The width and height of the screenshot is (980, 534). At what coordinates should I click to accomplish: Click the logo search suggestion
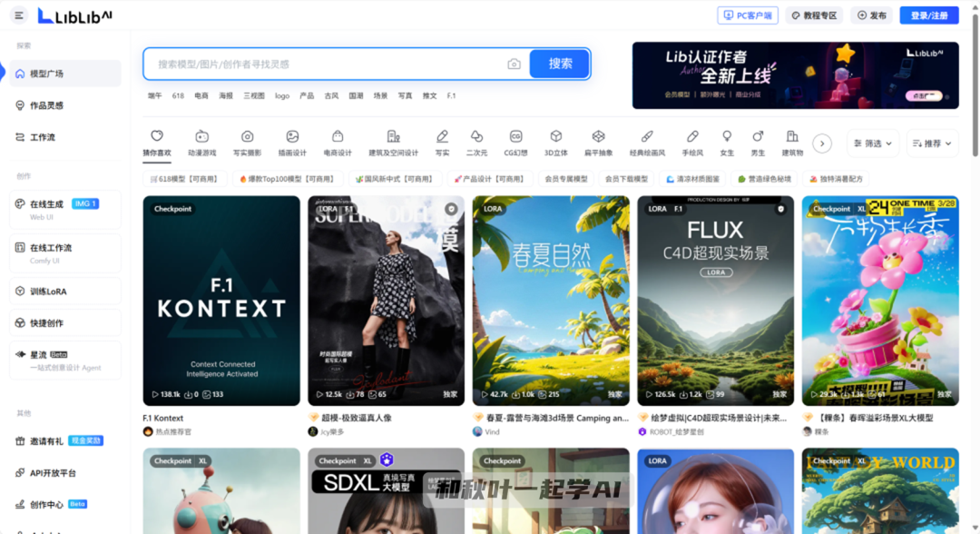click(282, 95)
